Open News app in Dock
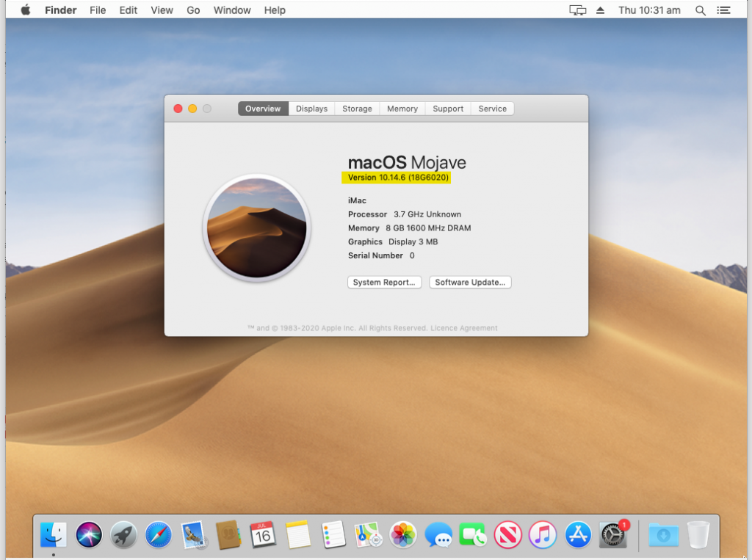The width and height of the screenshot is (752, 560). pos(508,534)
